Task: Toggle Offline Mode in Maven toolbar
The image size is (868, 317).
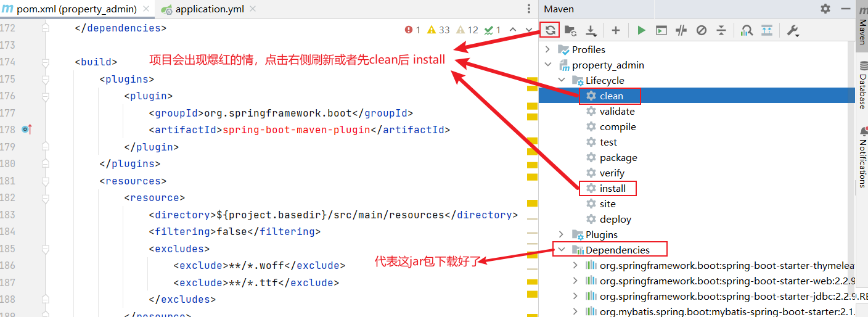Action: pos(681,30)
